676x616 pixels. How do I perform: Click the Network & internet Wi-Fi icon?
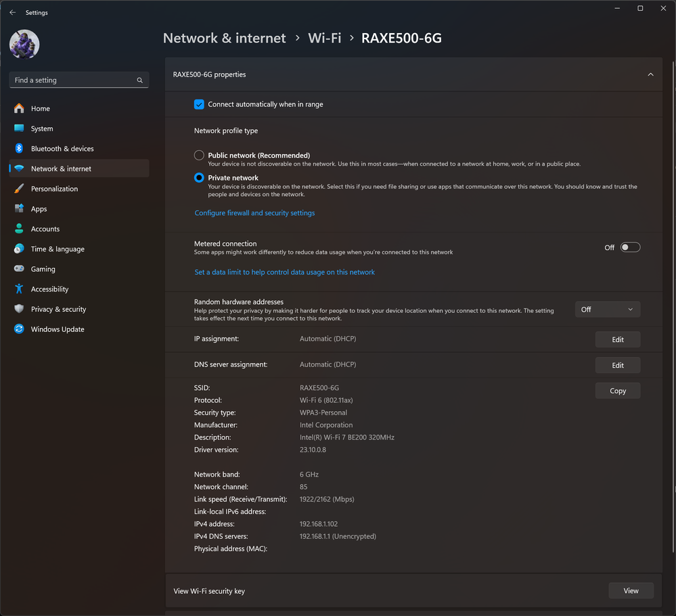(x=19, y=168)
